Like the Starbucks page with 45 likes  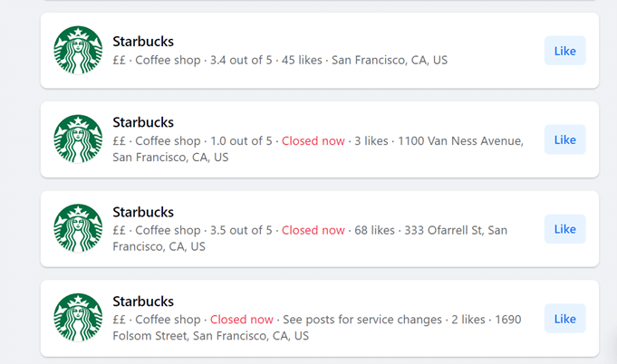pyautogui.click(x=564, y=51)
